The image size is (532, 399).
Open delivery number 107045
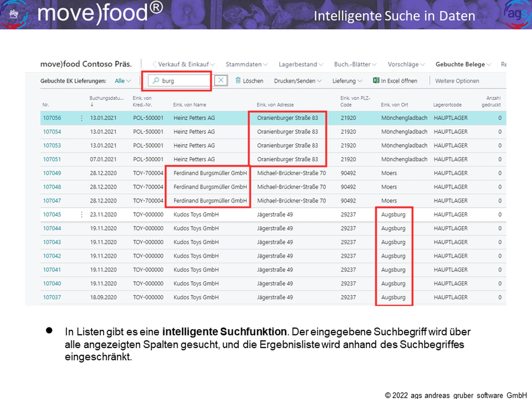(52, 215)
